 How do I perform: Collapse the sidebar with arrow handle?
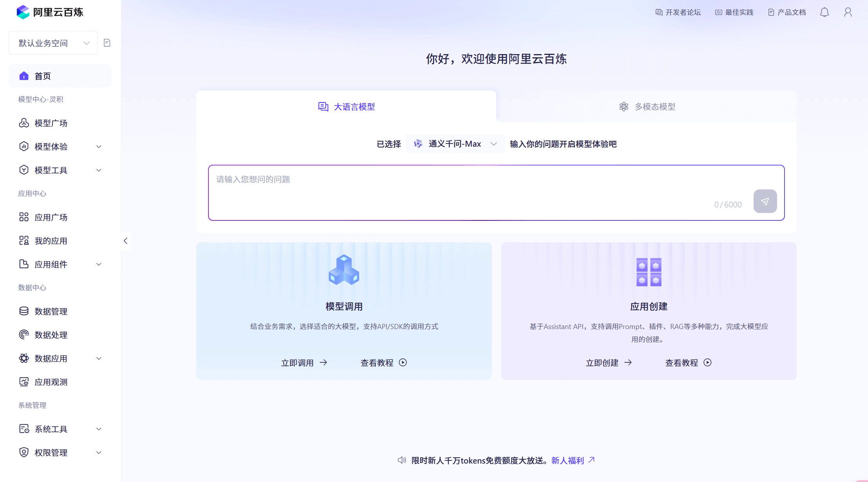coord(125,241)
